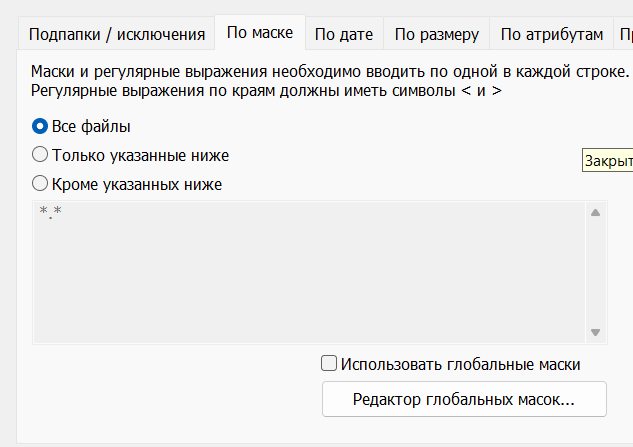Viewport: 633px width, 447px height.
Task: Go to the 'По размеру' tab
Action: pyautogui.click(x=437, y=35)
